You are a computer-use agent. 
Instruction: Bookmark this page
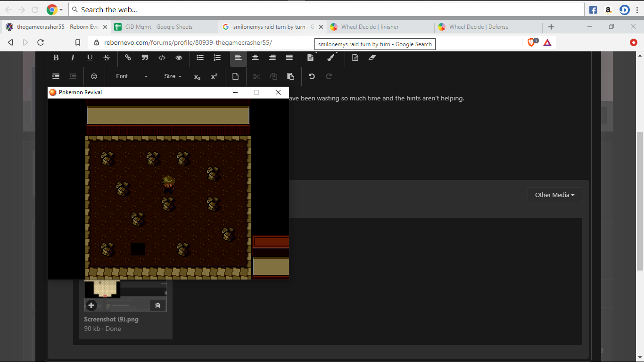click(78, 42)
